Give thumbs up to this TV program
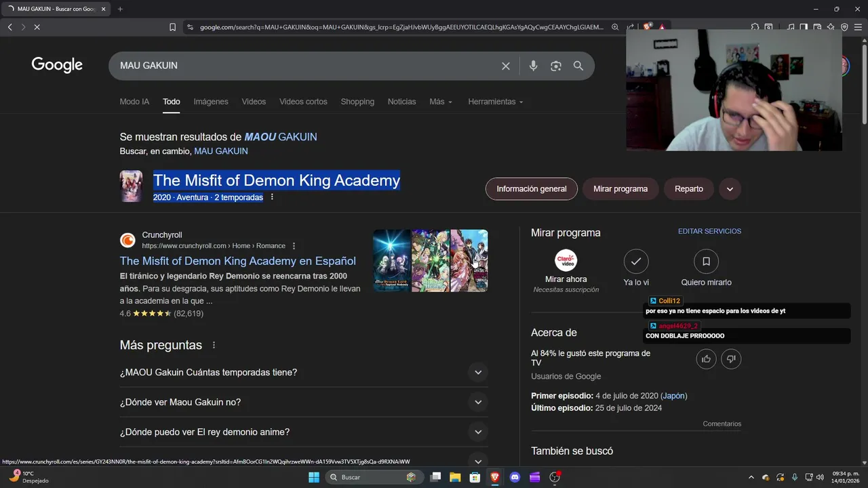Viewport: 868px width, 488px height. tap(706, 359)
